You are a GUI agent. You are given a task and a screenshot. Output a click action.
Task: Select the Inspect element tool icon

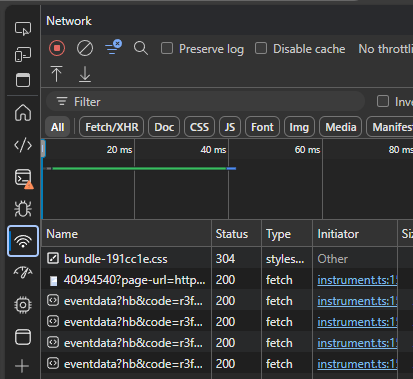23,28
